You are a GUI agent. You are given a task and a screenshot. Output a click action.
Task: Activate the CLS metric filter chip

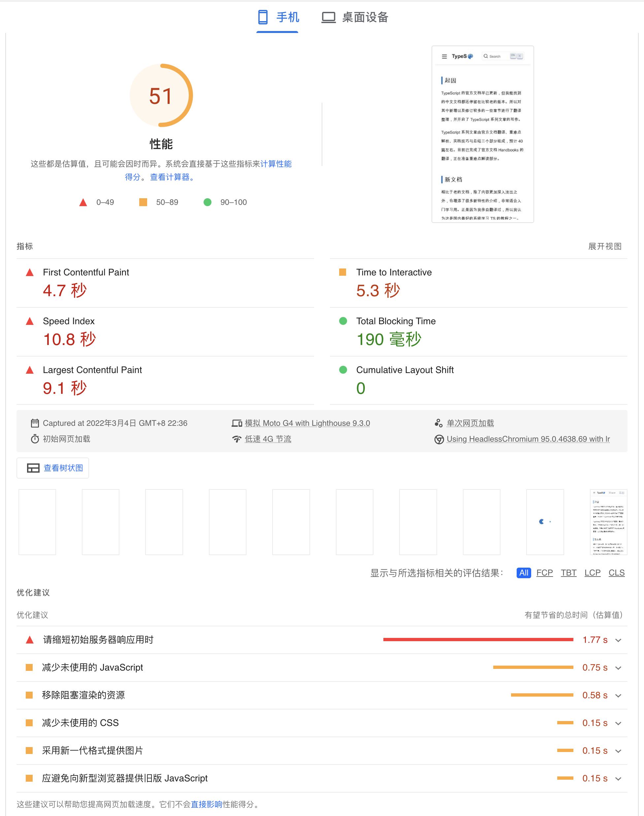617,573
